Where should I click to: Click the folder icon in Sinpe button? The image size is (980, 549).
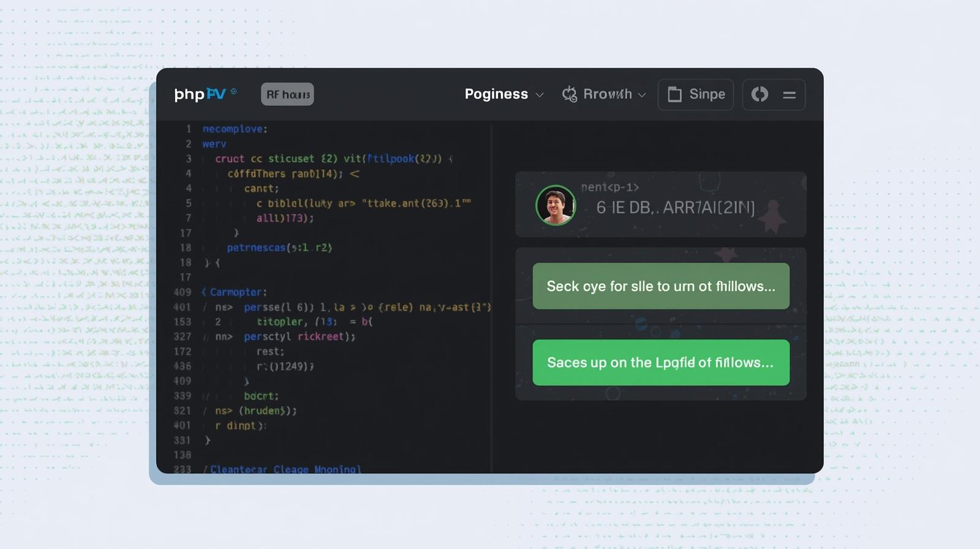[674, 94]
